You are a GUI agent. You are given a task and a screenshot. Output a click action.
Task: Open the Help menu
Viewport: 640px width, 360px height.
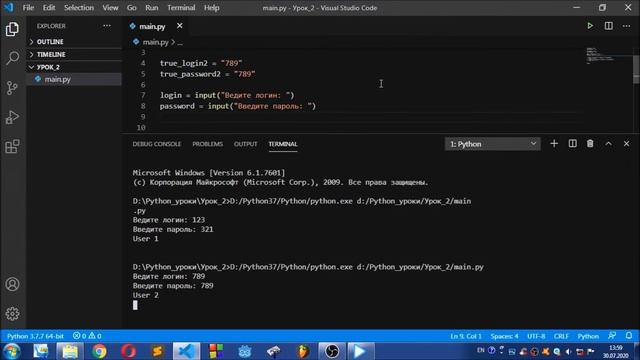[211, 8]
